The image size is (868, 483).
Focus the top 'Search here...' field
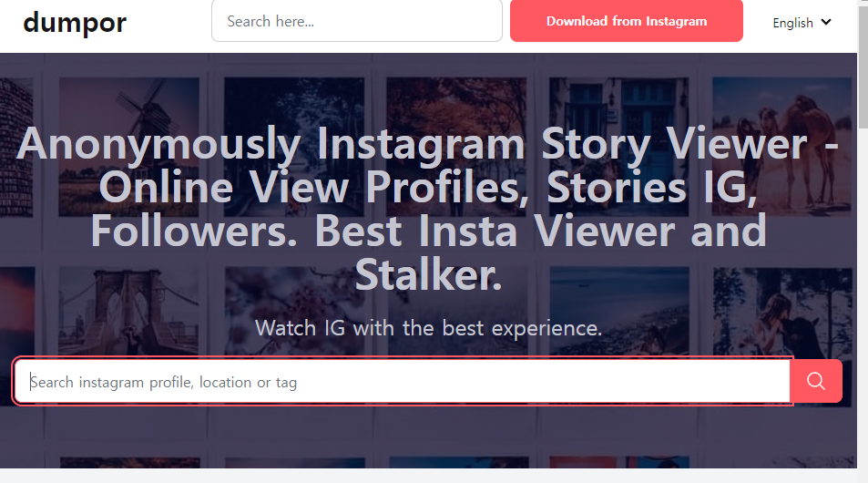click(357, 21)
